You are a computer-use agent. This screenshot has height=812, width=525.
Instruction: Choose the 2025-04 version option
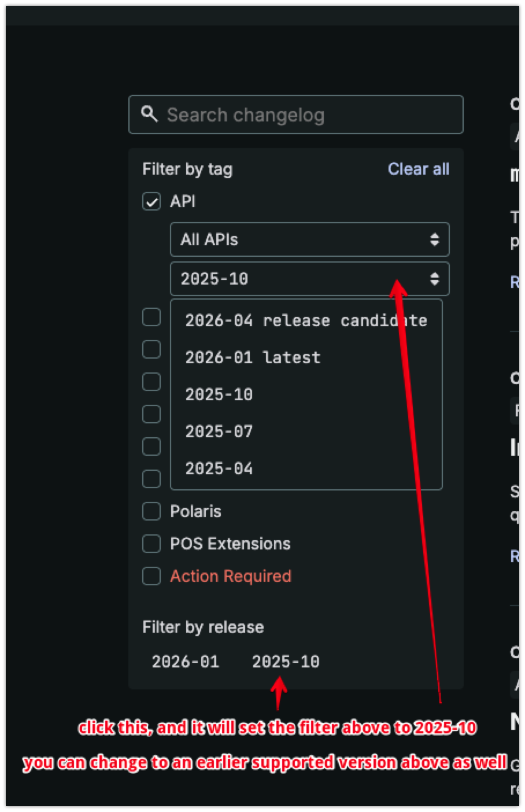[219, 468]
